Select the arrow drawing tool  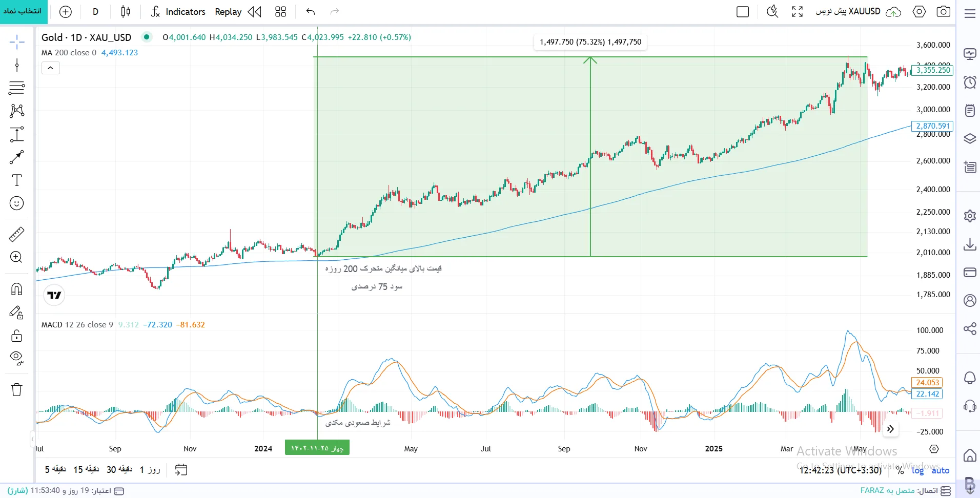tap(17, 157)
